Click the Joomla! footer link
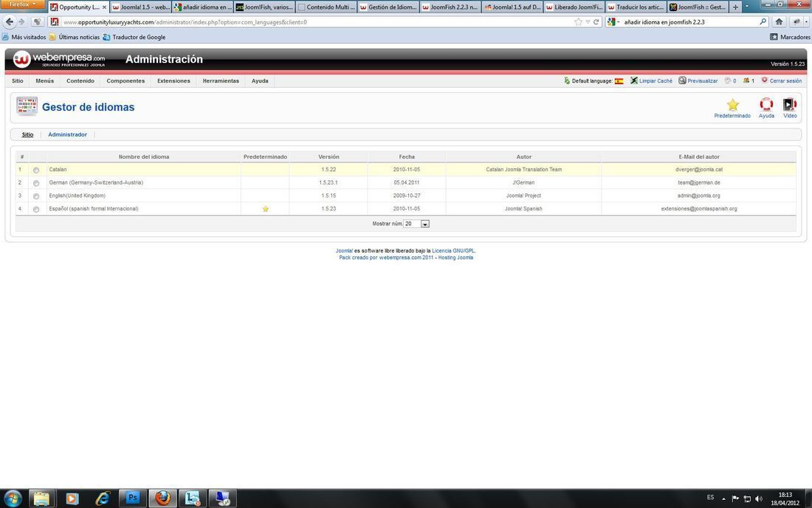This screenshot has width=812, height=508. click(344, 250)
